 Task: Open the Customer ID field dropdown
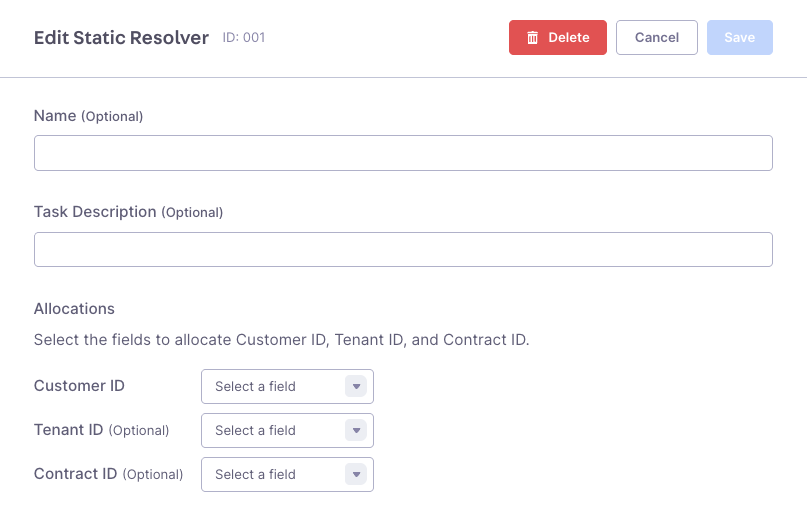[x=287, y=386]
